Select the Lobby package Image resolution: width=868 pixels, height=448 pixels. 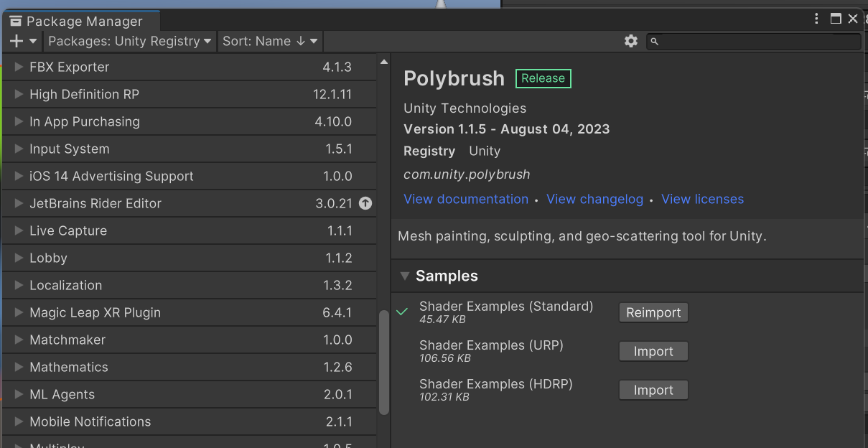pyautogui.click(x=190, y=258)
